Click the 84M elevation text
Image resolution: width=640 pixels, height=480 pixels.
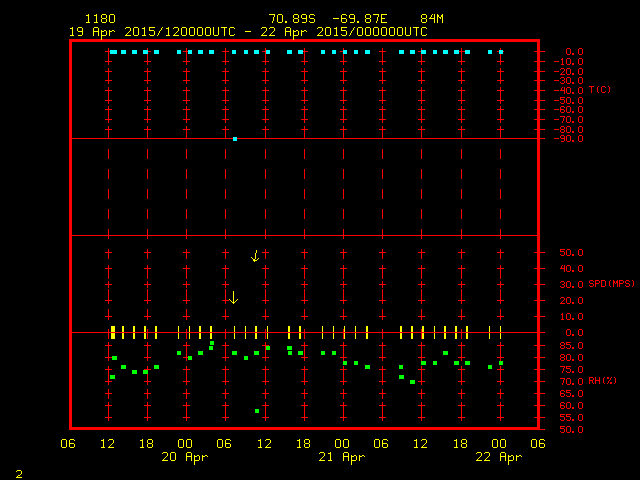pyautogui.click(x=432, y=19)
